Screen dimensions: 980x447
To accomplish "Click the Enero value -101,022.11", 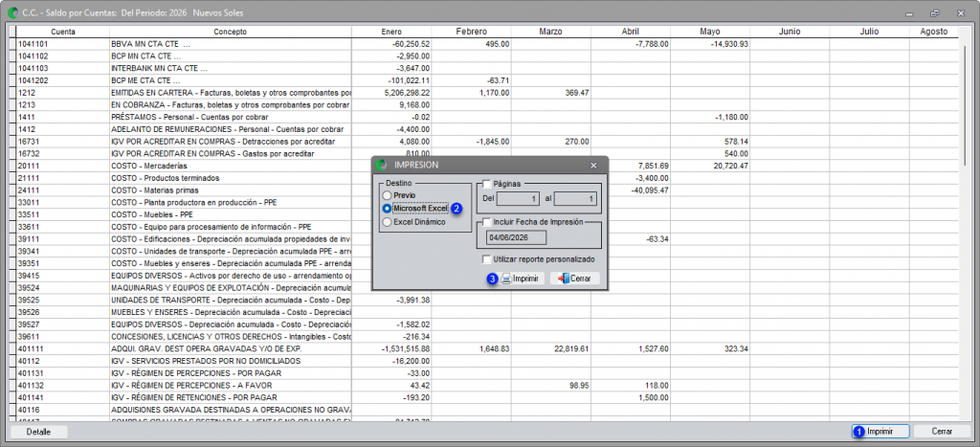I will point(391,80).
